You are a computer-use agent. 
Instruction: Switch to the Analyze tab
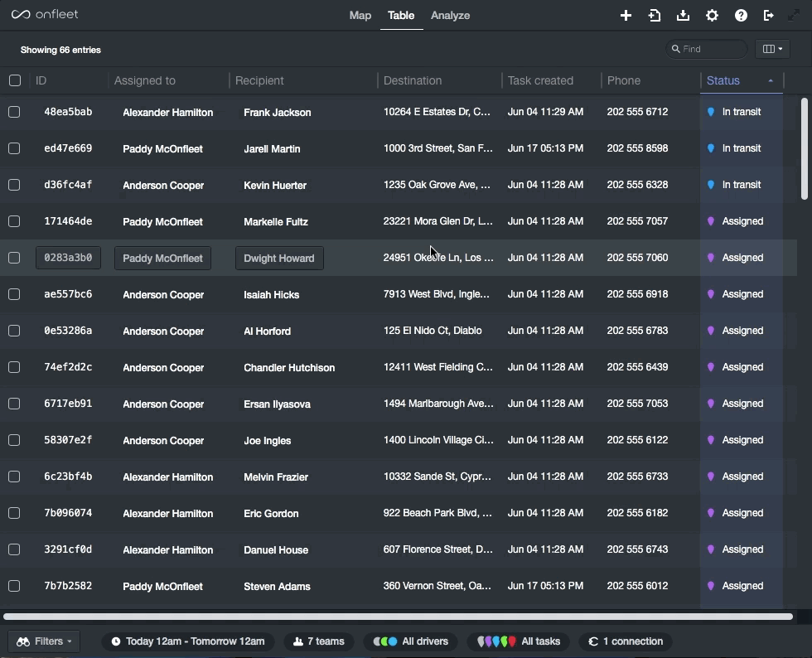coord(450,16)
